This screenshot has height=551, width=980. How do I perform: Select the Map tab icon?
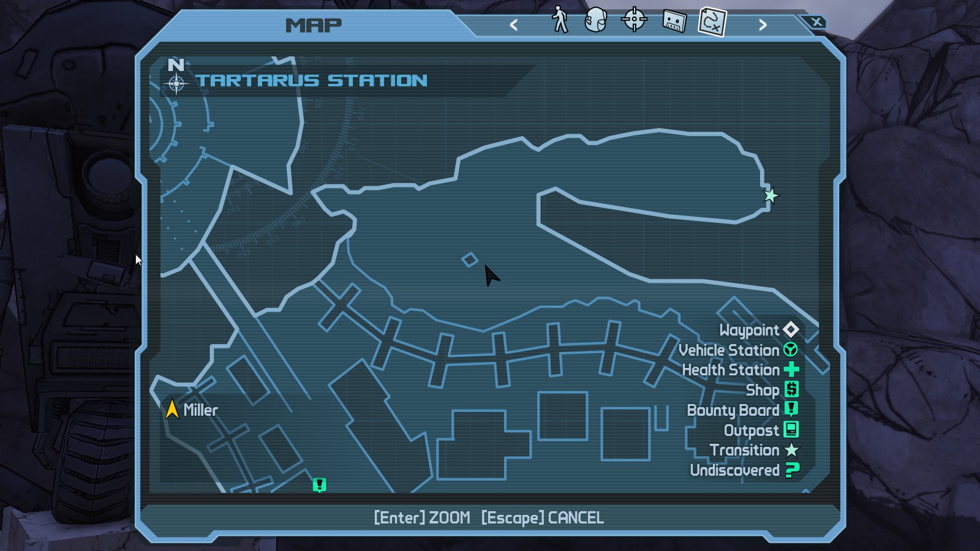[x=712, y=21]
